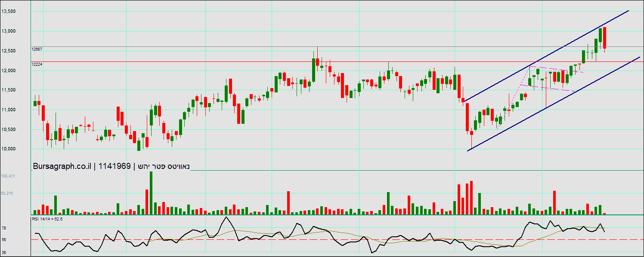Select the RSI 30 level label
The height and width of the screenshot is (257, 644).
coord(4,252)
